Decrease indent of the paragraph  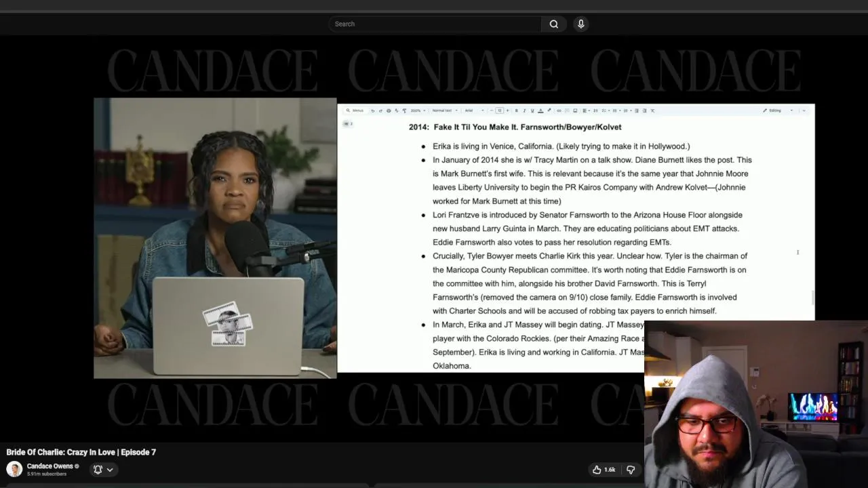click(636, 110)
